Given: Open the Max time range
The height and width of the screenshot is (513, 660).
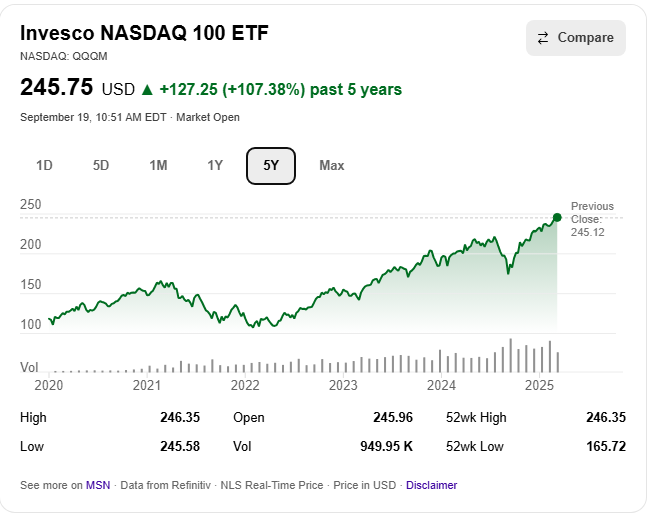Looking at the screenshot, I should tap(332, 165).
